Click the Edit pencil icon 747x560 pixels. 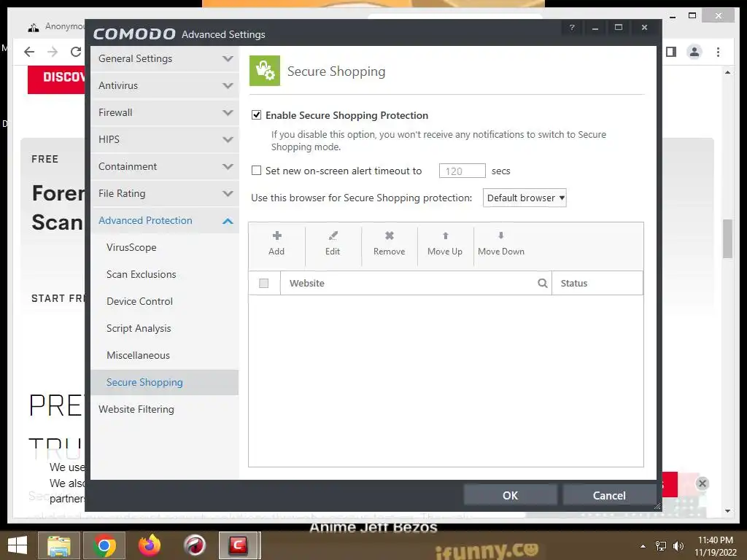[x=333, y=236]
